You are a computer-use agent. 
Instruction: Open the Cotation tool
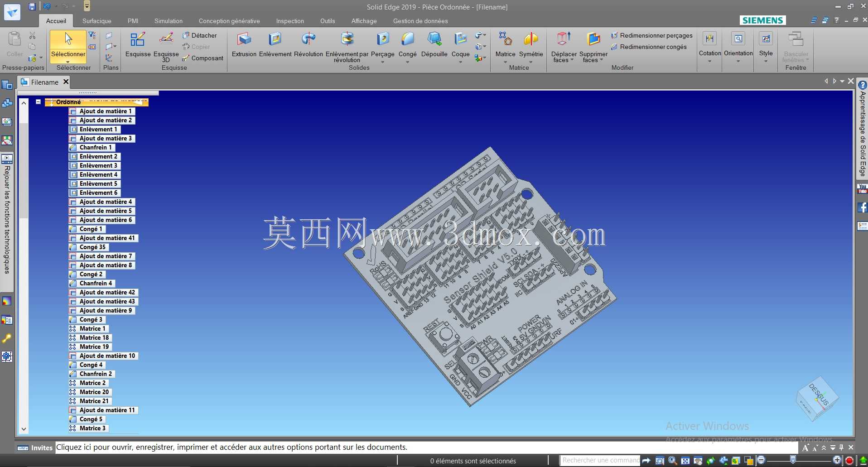(710, 43)
